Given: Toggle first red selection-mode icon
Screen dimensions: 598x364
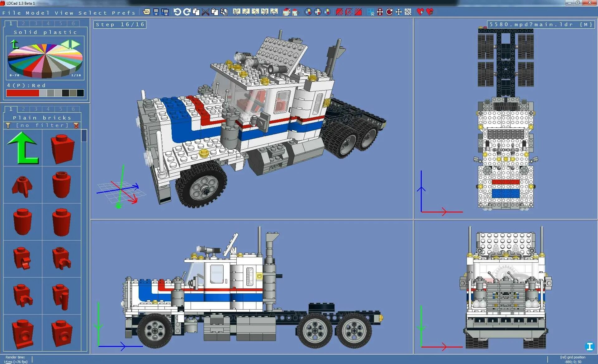Looking at the screenshot, I should coord(339,12).
